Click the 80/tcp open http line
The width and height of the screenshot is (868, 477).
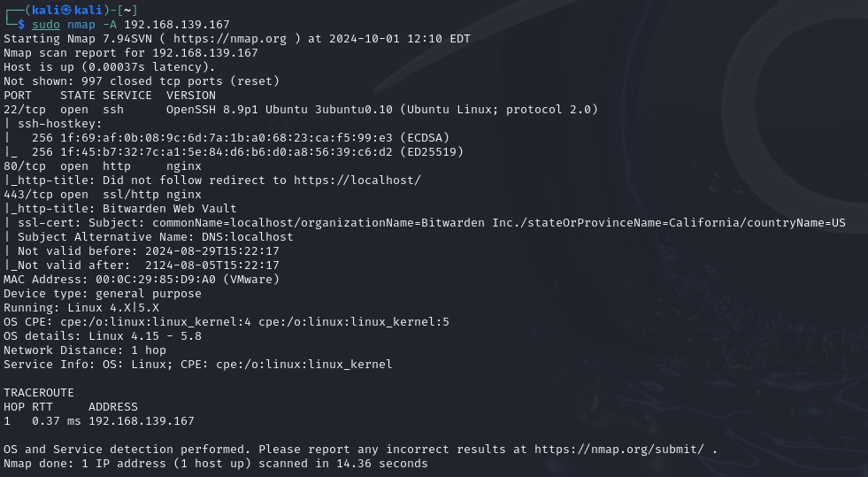(x=103, y=166)
